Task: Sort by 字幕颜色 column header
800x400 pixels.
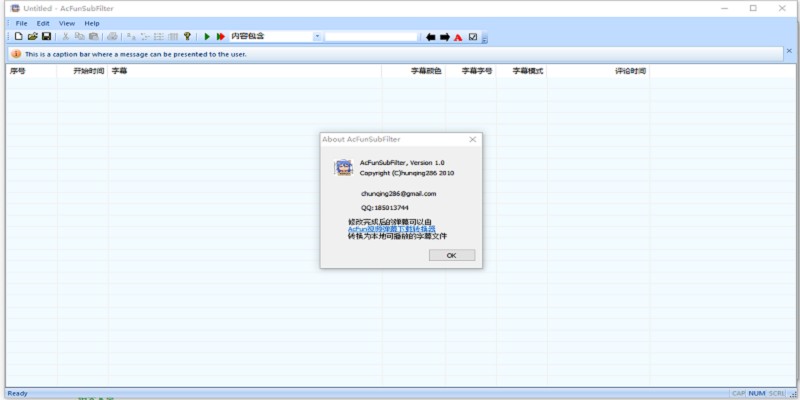Action: [x=413, y=71]
